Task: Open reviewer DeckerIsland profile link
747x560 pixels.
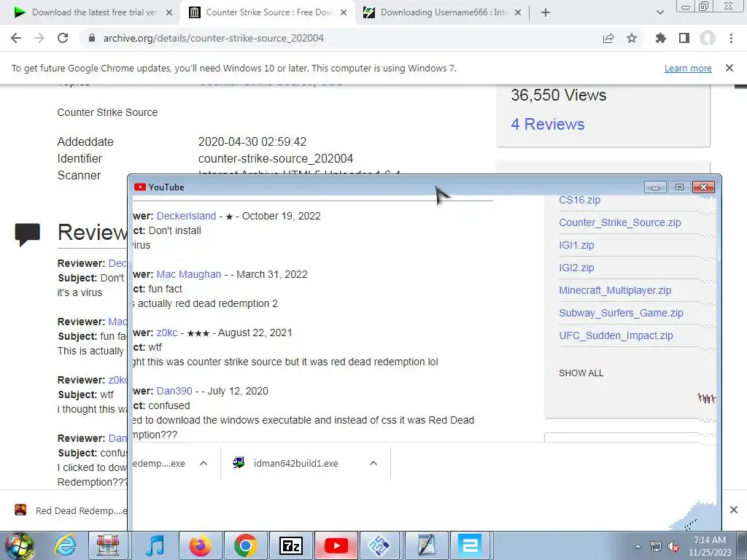Action: click(x=186, y=216)
